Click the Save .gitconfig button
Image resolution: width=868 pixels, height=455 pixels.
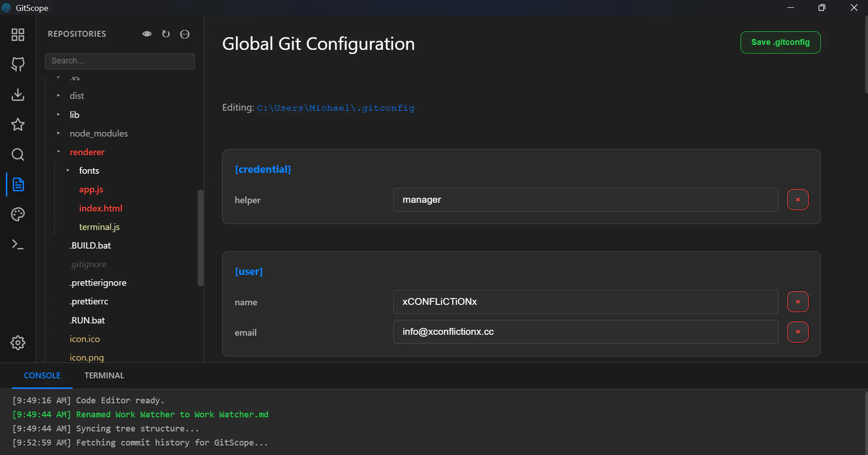[780, 42]
